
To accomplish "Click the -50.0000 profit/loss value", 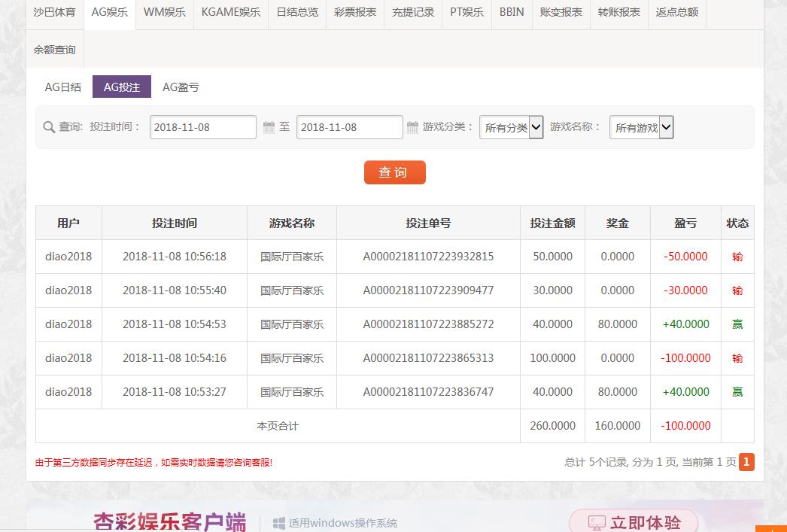I will (685, 257).
